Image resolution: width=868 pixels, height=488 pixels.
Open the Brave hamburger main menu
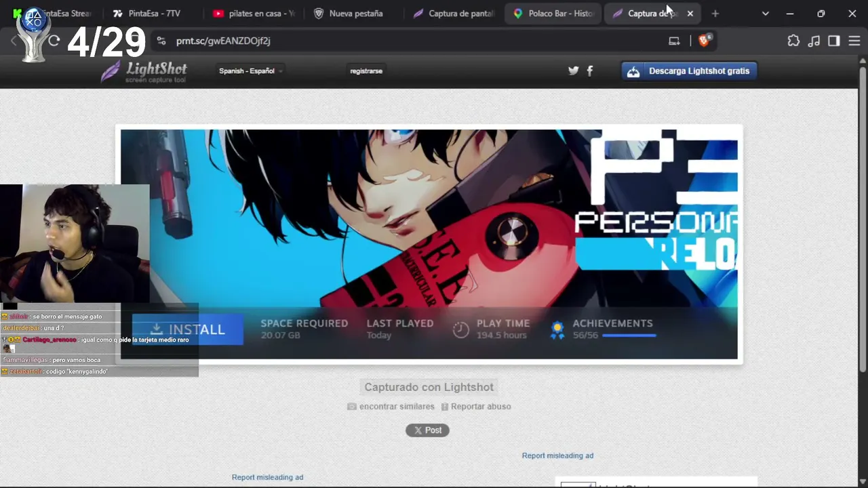click(x=854, y=41)
